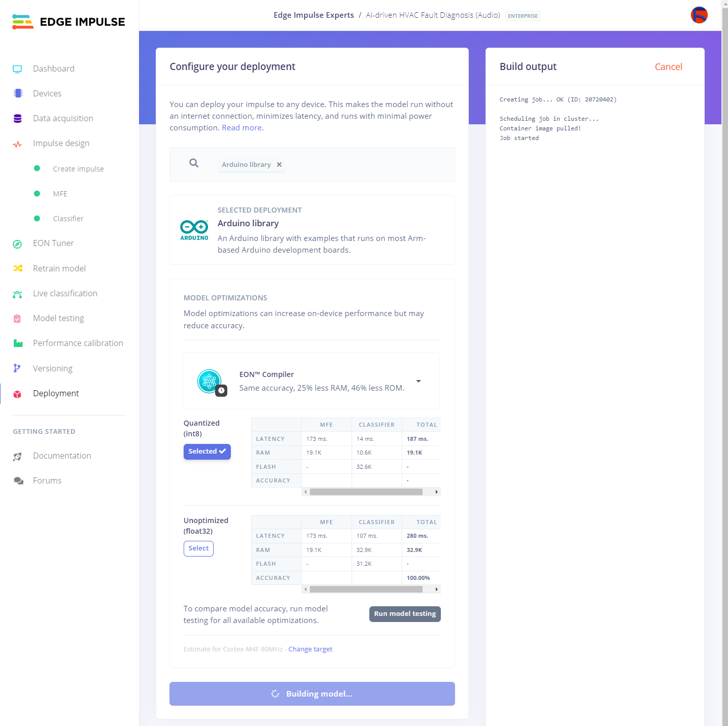This screenshot has height=726, width=728.
Task: Open the Model testing menu item
Action: click(x=58, y=319)
